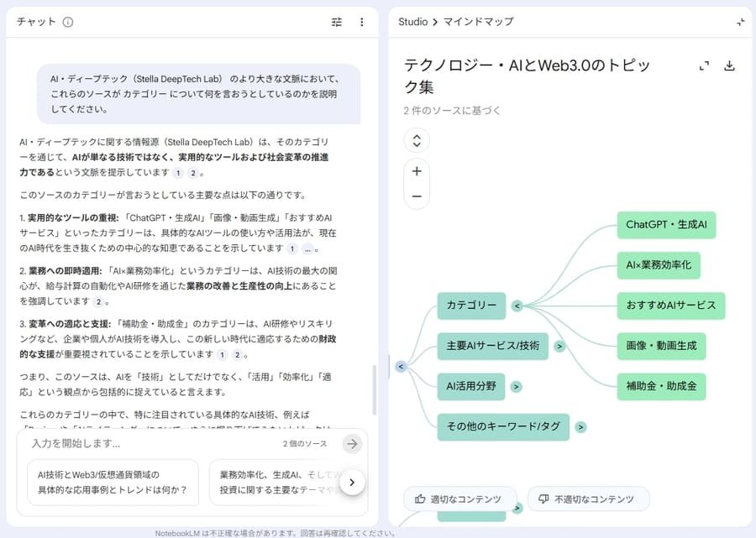
Task: Collapse the Studio panel with the arrows icon
Action: click(x=742, y=22)
